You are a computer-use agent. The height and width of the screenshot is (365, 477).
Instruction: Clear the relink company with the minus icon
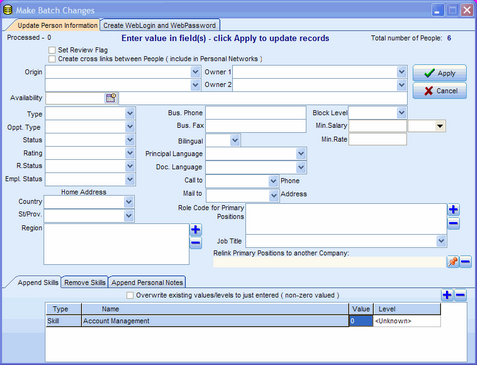tap(465, 261)
